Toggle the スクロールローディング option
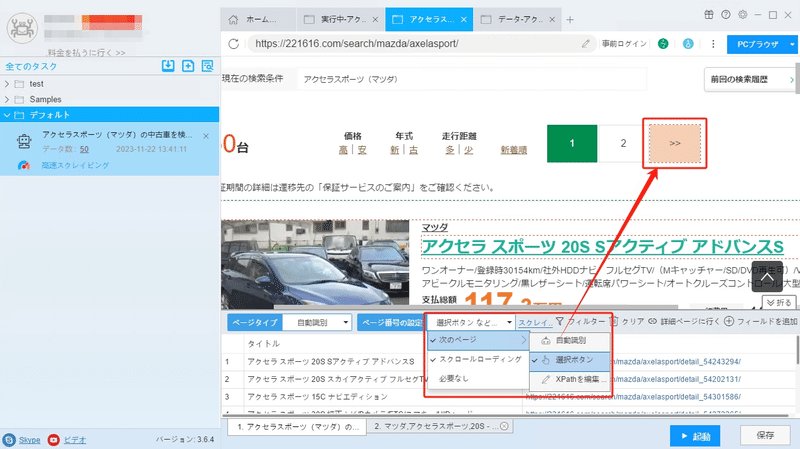 [478, 359]
